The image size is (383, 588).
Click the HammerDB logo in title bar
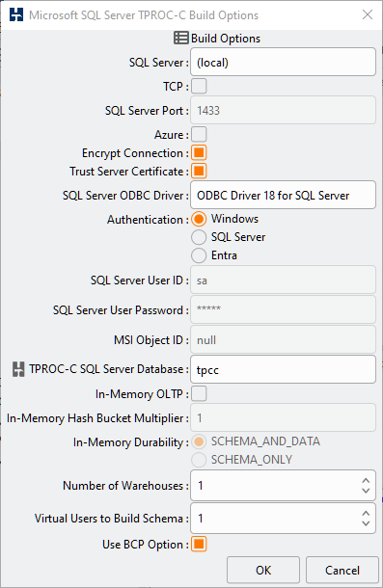(16, 15)
